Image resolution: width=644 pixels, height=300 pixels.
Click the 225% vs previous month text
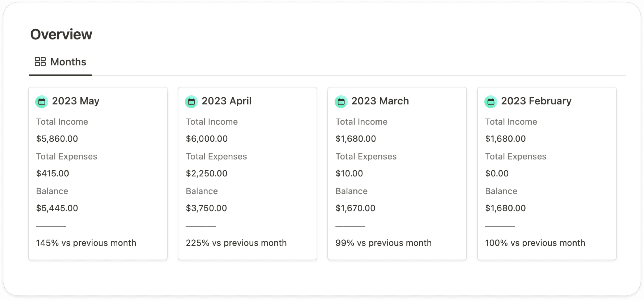pos(236,243)
